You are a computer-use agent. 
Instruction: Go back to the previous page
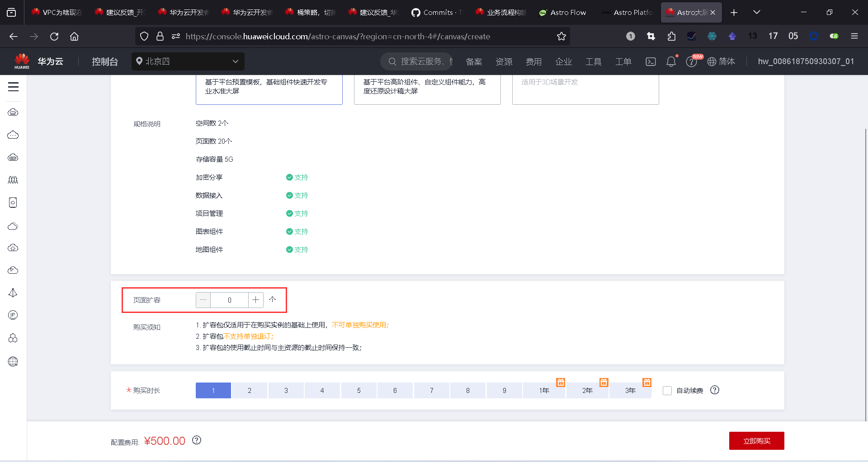(x=14, y=36)
